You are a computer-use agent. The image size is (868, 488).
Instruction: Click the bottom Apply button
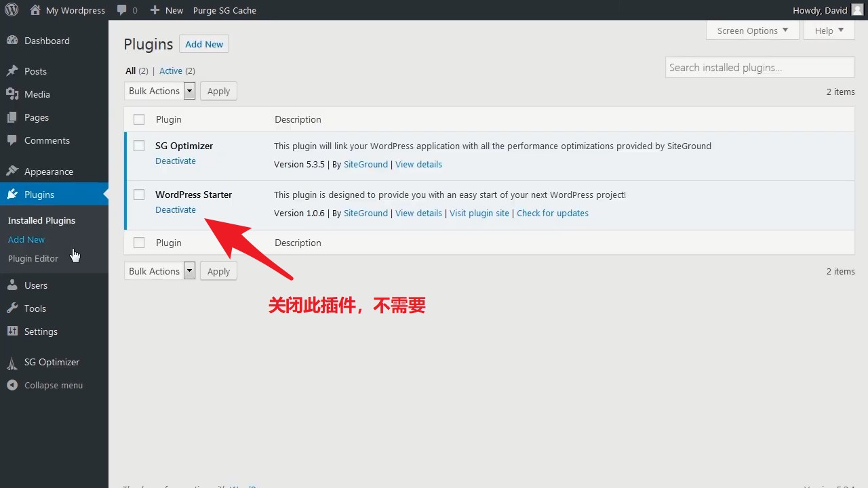(218, 271)
